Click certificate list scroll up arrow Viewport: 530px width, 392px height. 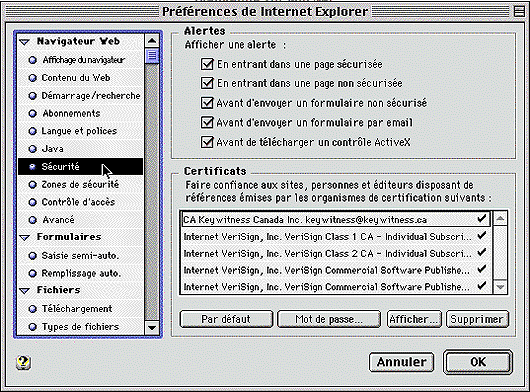pos(500,219)
